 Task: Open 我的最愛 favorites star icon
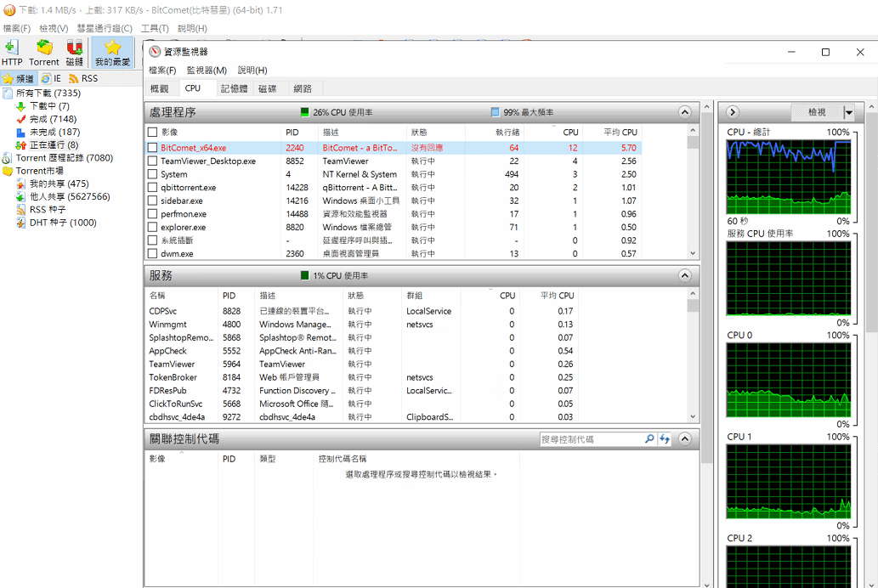(112, 52)
